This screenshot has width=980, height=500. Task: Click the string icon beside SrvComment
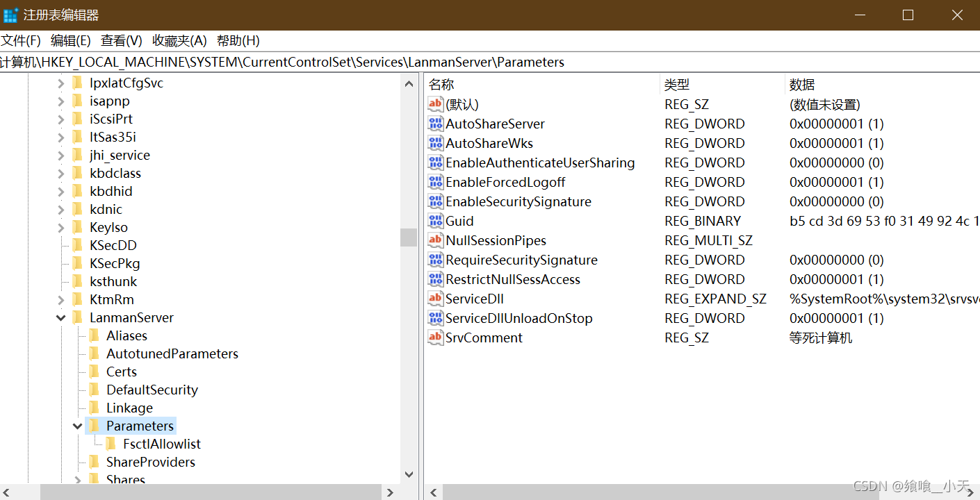(436, 337)
